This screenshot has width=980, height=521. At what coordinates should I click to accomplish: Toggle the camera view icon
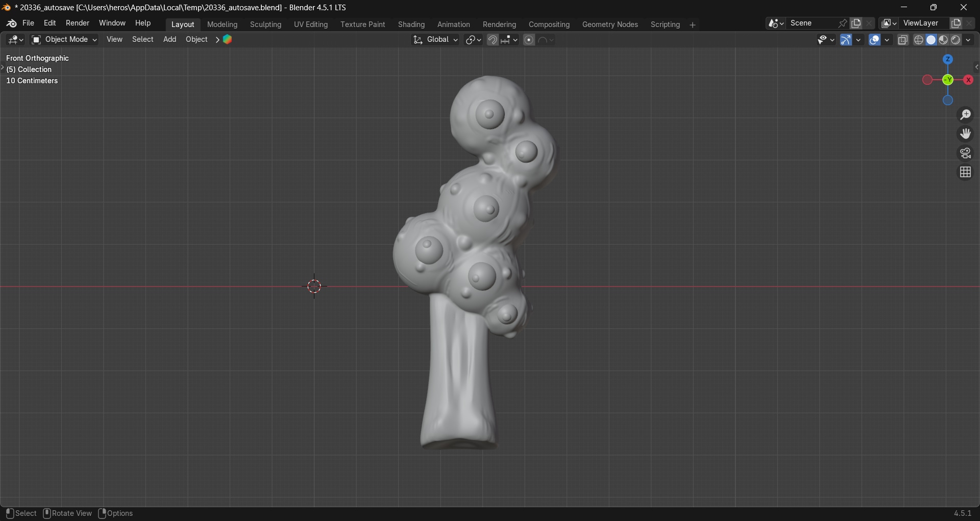click(x=965, y=153)
